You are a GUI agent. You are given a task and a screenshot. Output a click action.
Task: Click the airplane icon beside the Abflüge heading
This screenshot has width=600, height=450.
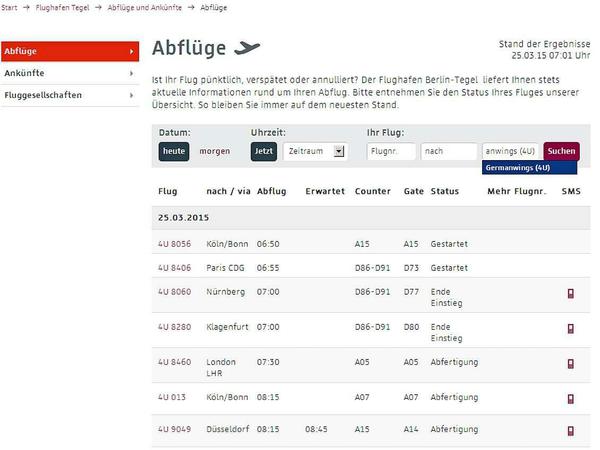[x=247, y=48]
